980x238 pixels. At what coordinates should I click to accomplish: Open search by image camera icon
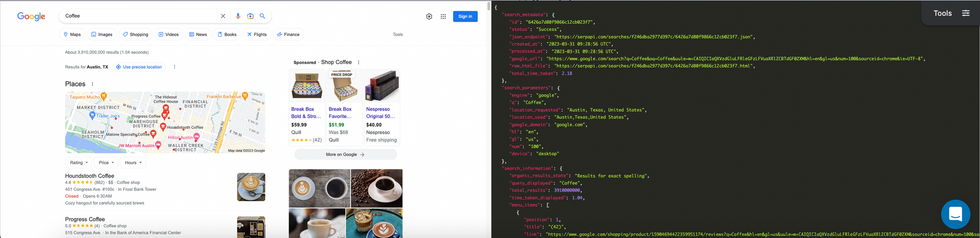pos(250,16)
